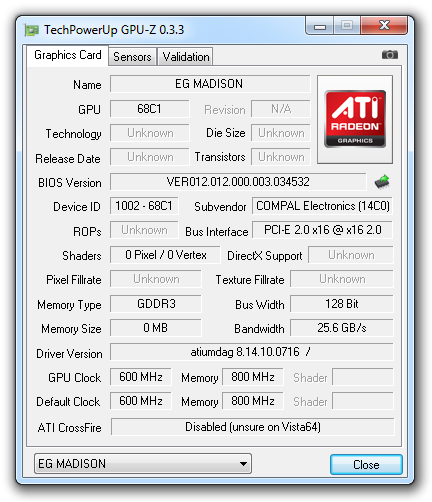This screenshot has height=502, width=432.
Task: Minimize the GPU-Z window
Action: tap(319, 26)
